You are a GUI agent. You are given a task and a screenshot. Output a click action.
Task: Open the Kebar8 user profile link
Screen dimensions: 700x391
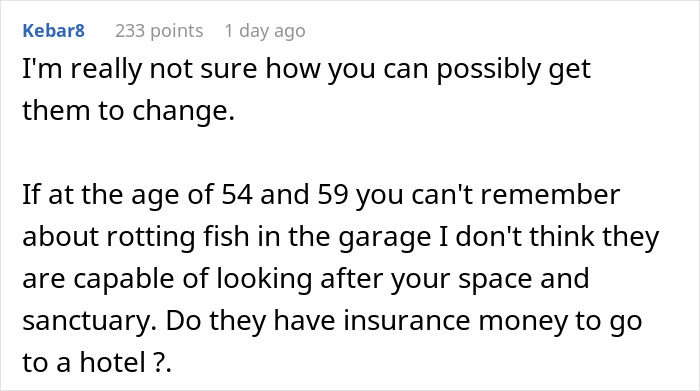tap(54, 31)
